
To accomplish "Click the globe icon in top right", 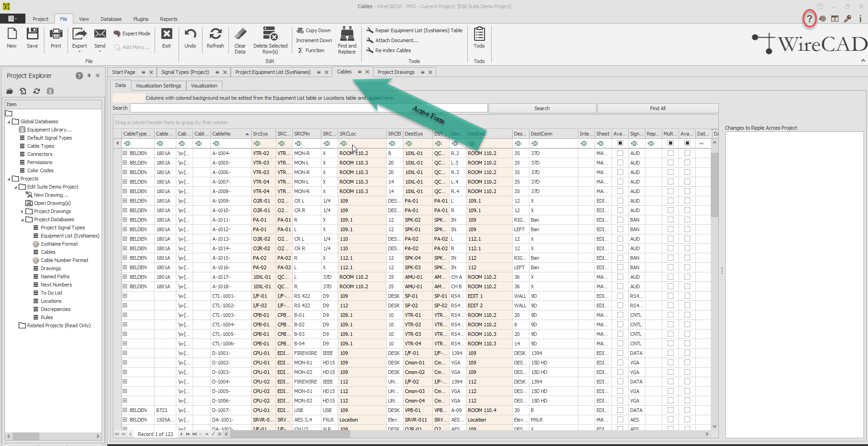I will 822,19.
